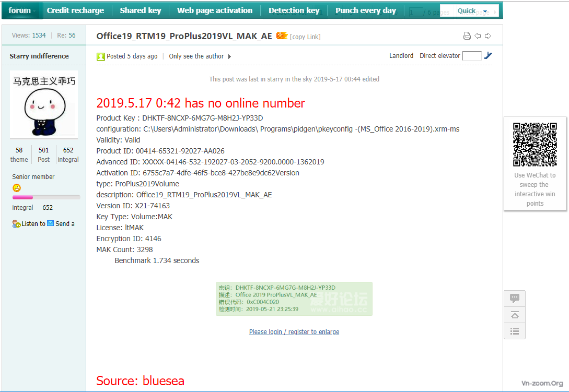569x392 pixels.
Task: Click Source: bluesea text
Action: click(x=140, y=381)
